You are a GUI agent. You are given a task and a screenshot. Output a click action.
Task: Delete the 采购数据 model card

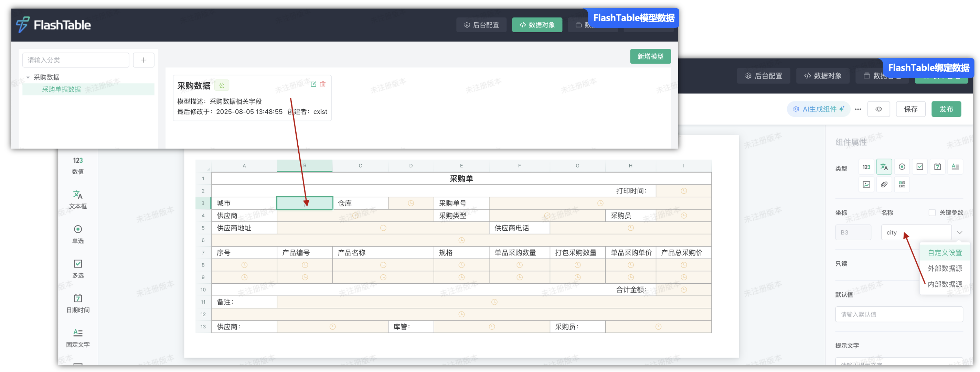pyautogui.click(x=323, y=84)
